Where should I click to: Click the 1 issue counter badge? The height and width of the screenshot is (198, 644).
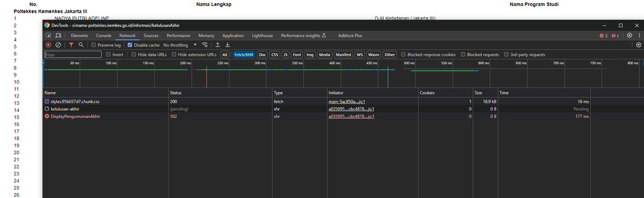click(x=616, y=35)
